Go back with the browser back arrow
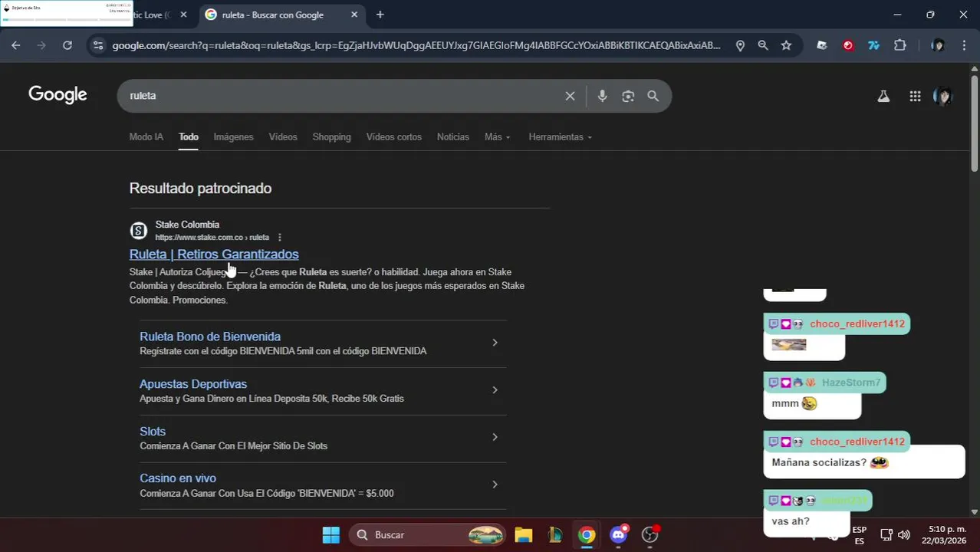The image size is (980, 552). click(16, 45)
